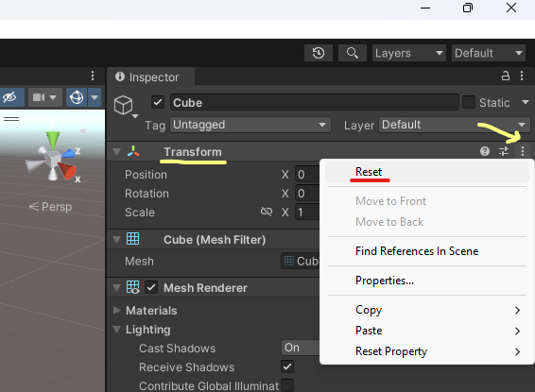Open the Gizmos dropdown arrow

[95, 97]
